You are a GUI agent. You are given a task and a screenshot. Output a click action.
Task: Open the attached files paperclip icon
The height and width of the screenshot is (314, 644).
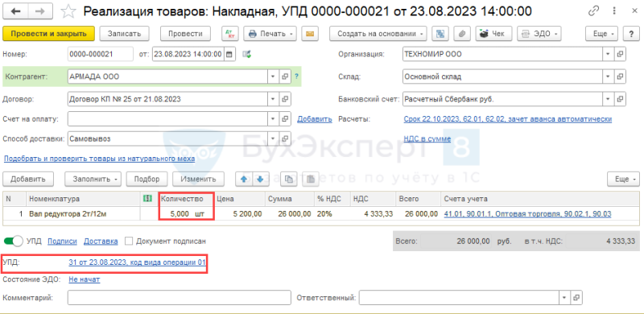click(x=462, y=34)
